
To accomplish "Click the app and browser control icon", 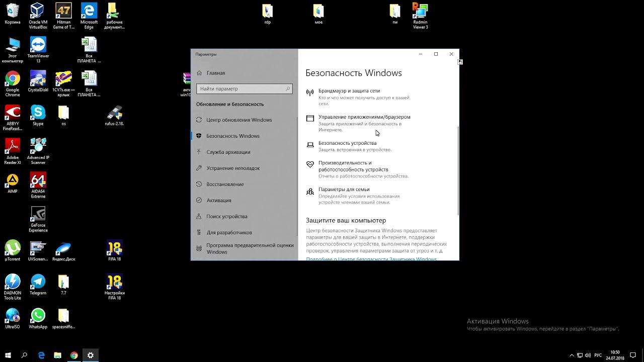I will (x=310, y=118).
